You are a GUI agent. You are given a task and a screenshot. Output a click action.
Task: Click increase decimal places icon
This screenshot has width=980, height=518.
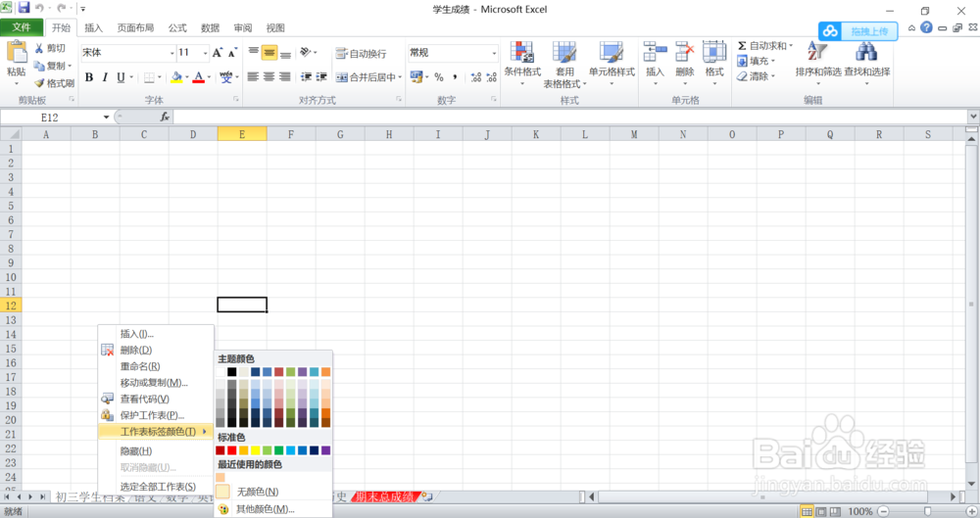(x=476, y=76)
